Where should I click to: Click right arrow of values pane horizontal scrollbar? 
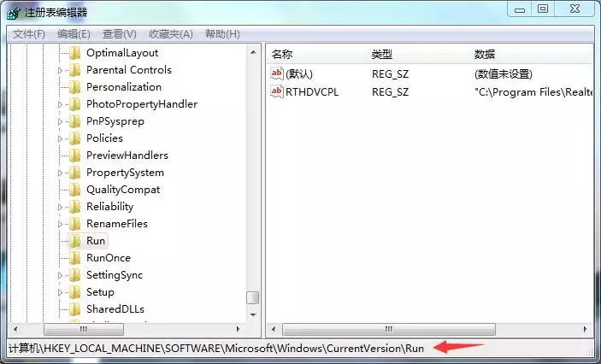point(586,329)
